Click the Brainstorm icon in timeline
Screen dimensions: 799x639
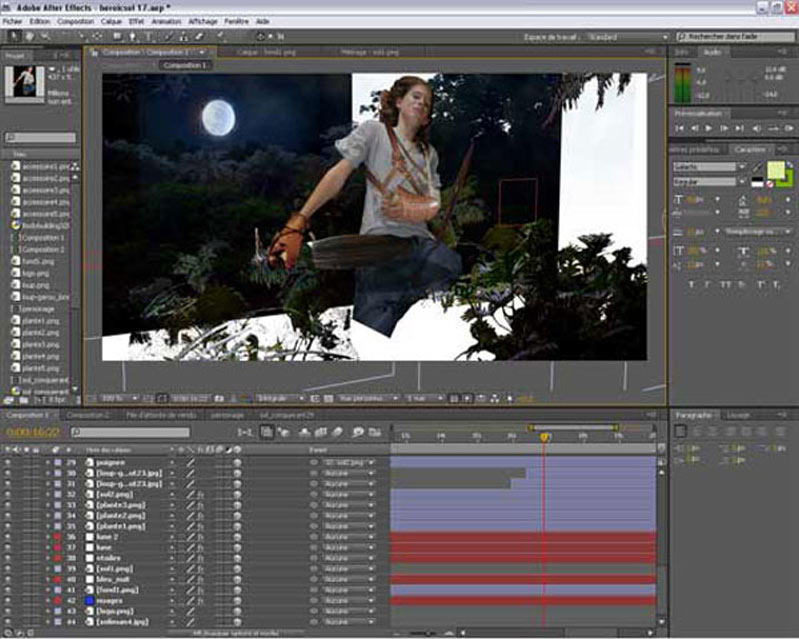358,432
